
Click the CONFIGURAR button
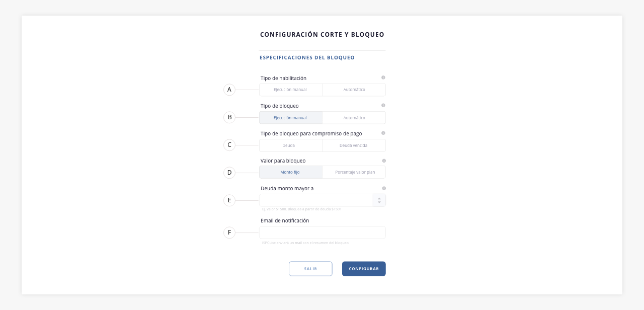pos(364,269)
